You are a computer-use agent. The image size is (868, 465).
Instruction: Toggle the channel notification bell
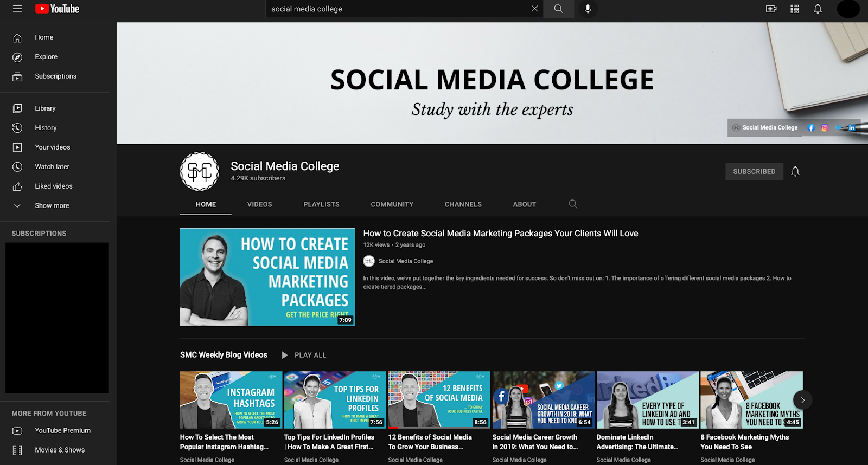click(x=795, y=172)
